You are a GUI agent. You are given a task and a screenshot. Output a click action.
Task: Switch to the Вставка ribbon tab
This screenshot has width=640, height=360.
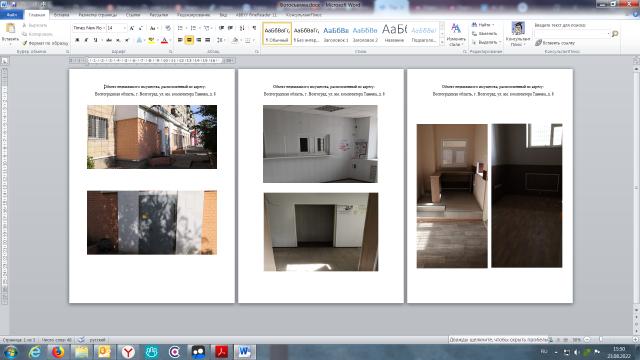(x=62, y=15)
